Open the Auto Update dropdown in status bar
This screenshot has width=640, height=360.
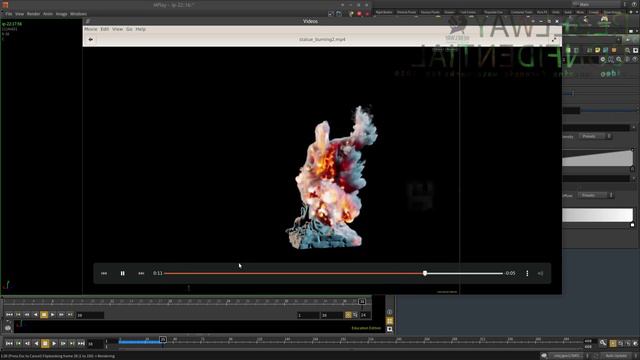618,356
